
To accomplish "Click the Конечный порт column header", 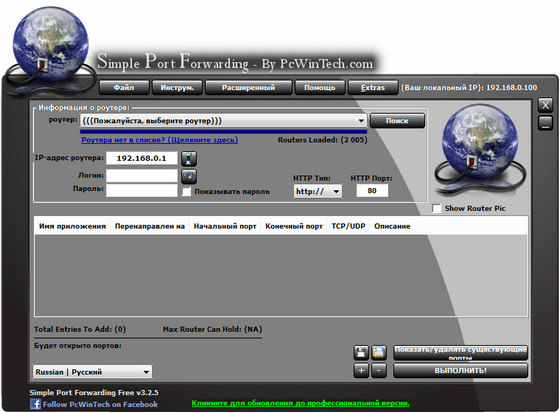I will (x=294, y=226).
